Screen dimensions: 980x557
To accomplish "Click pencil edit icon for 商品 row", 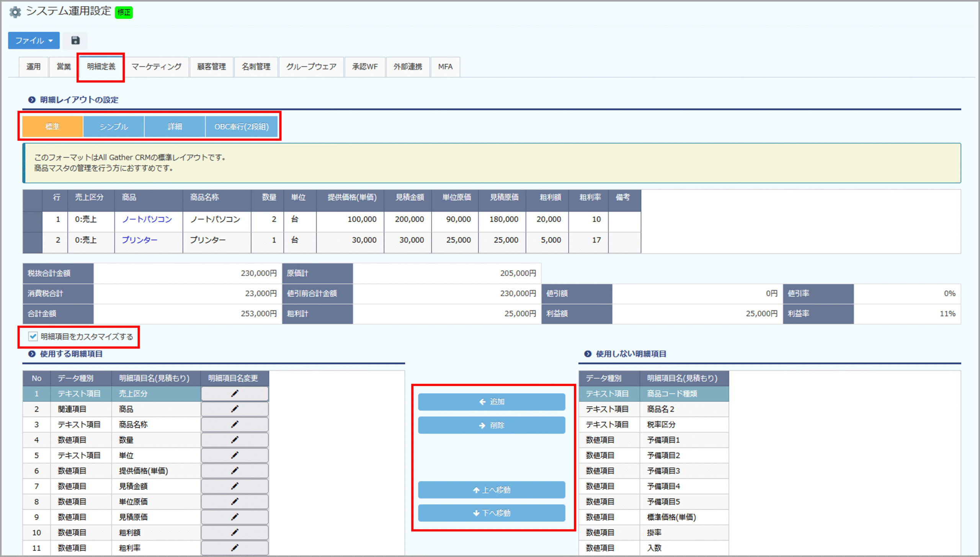I will point(235,409).
